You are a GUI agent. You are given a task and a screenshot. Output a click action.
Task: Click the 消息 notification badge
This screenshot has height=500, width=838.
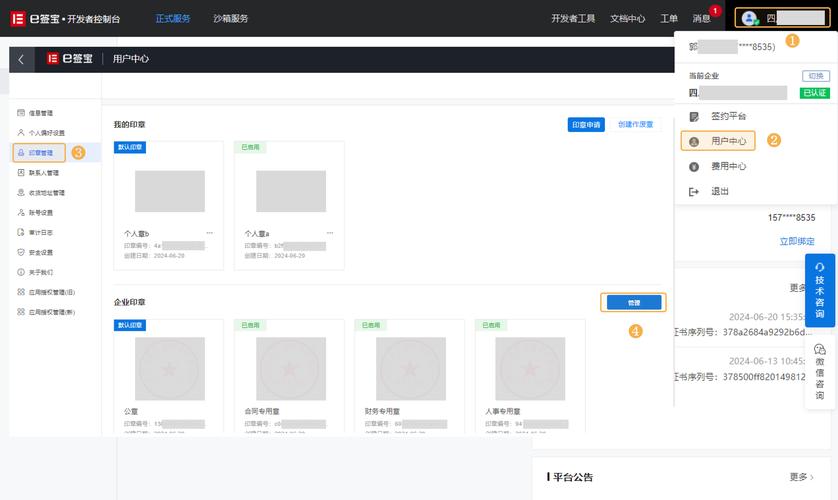(714, 11)
